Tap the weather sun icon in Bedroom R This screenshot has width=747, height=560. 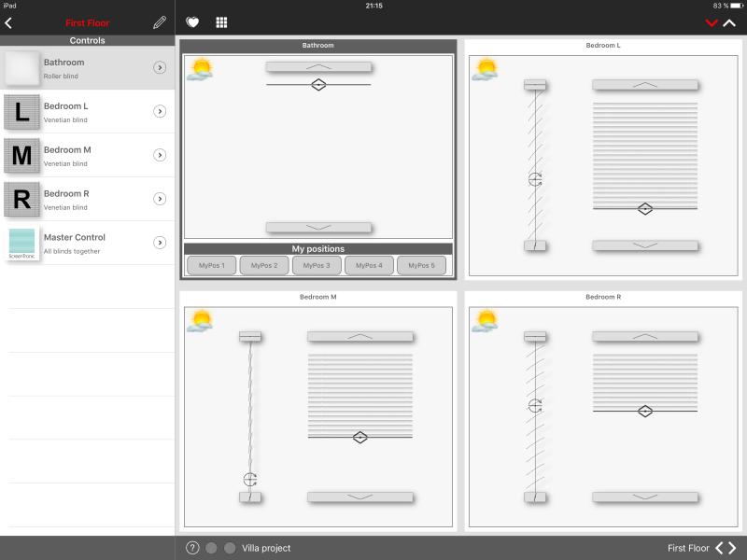click(x=485, y=320)
